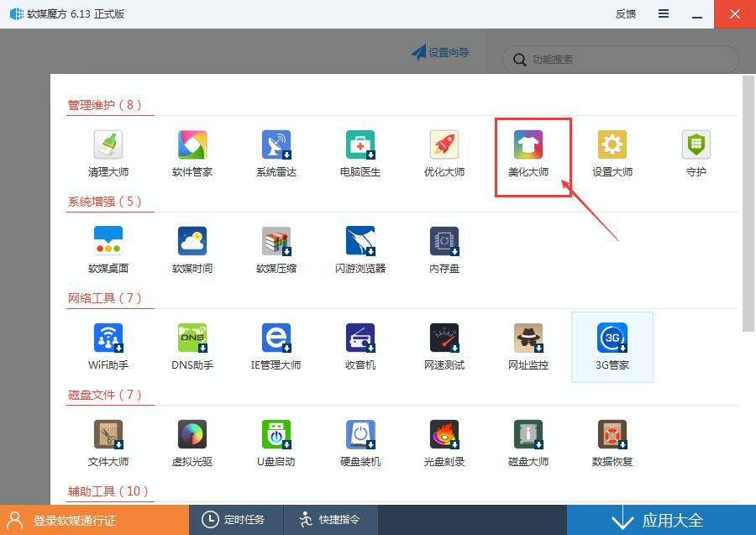Open U盘启动 USB boot tool
Viewport: 756px width, 535px height.
(x=276, y=443)
